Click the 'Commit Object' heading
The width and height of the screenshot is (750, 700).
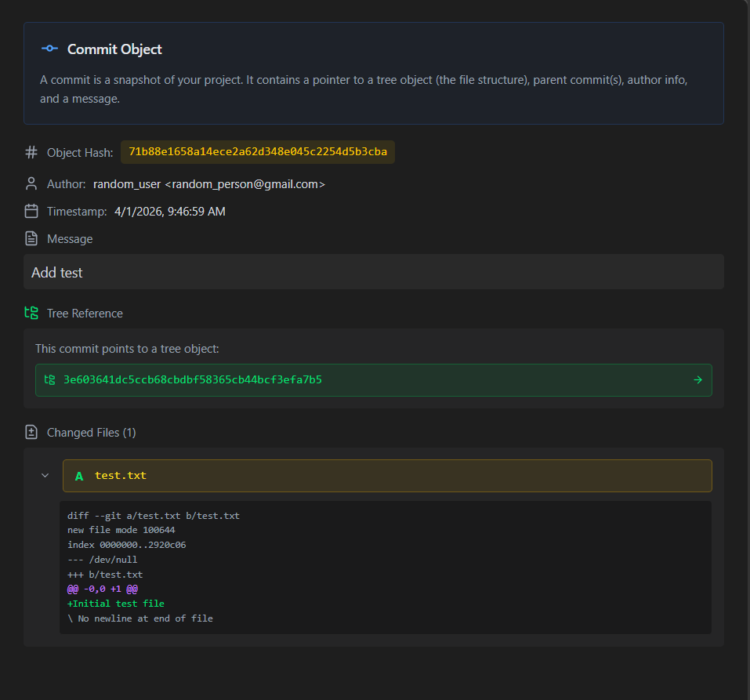[x=114, y=49]
